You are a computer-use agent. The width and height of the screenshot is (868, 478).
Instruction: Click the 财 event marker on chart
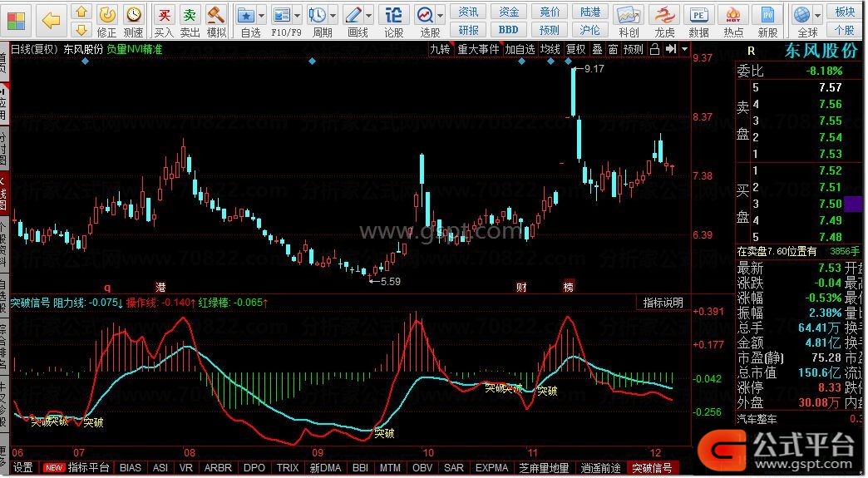click(521, 287)
